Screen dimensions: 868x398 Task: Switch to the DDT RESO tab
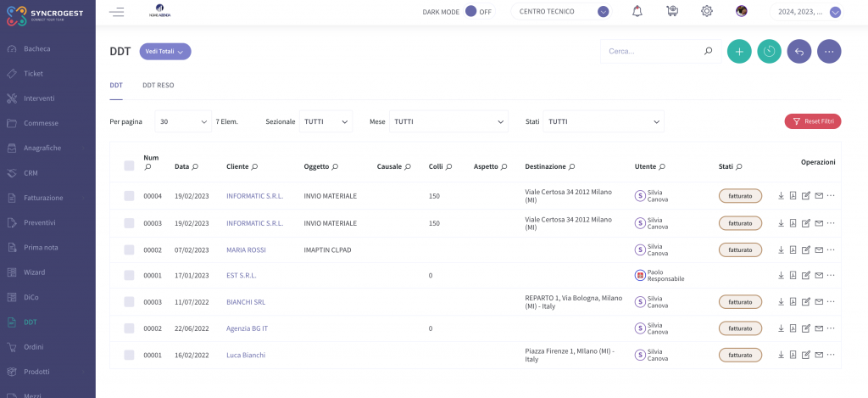(159, 86)
